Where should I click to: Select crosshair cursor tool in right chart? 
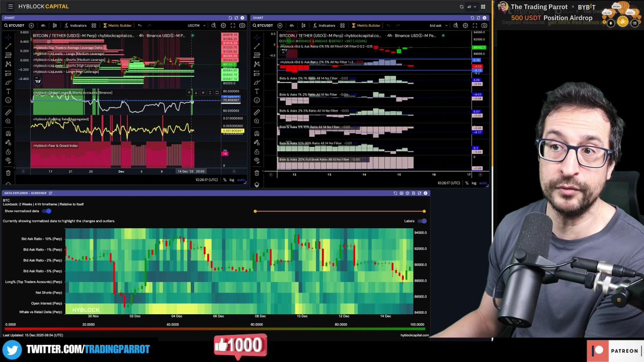pyautogui.click(x=257, y=36)
